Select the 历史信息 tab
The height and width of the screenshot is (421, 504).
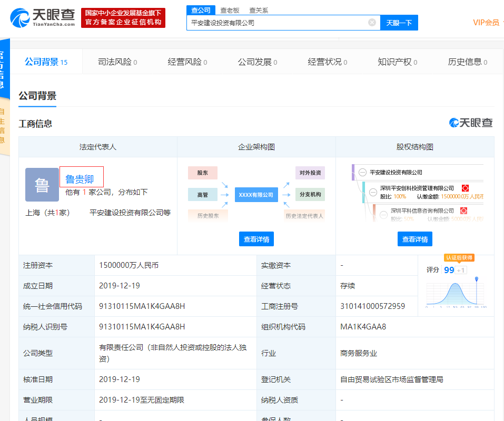pos(468,62)
